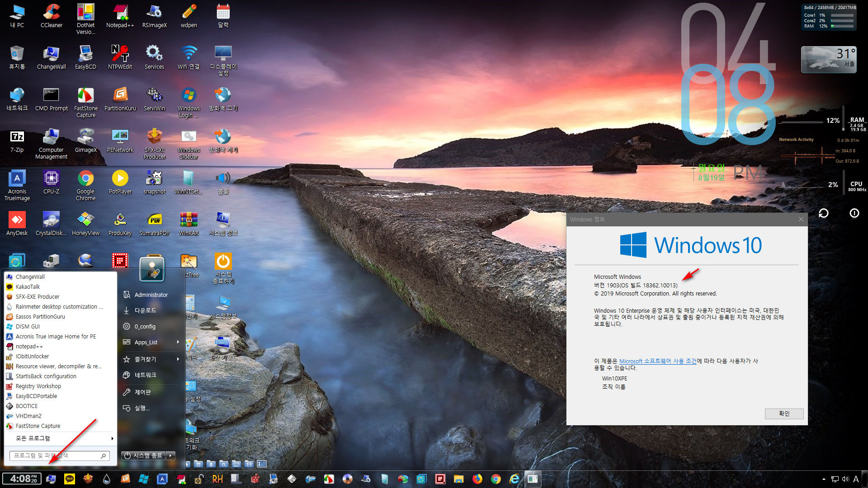
Task: Click the Start menu search field
Action: [60, 455]
